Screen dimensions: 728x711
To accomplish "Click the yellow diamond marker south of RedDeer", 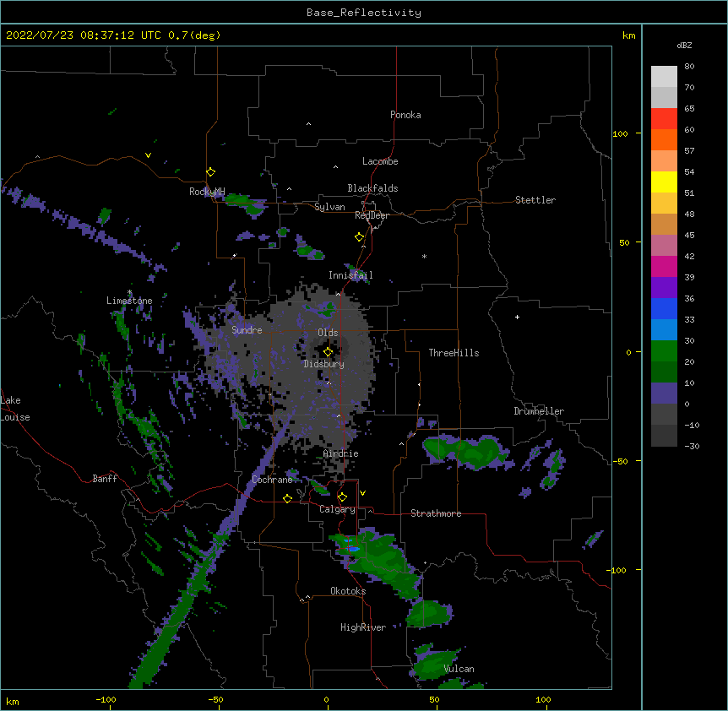I will (x=359, y=237).
